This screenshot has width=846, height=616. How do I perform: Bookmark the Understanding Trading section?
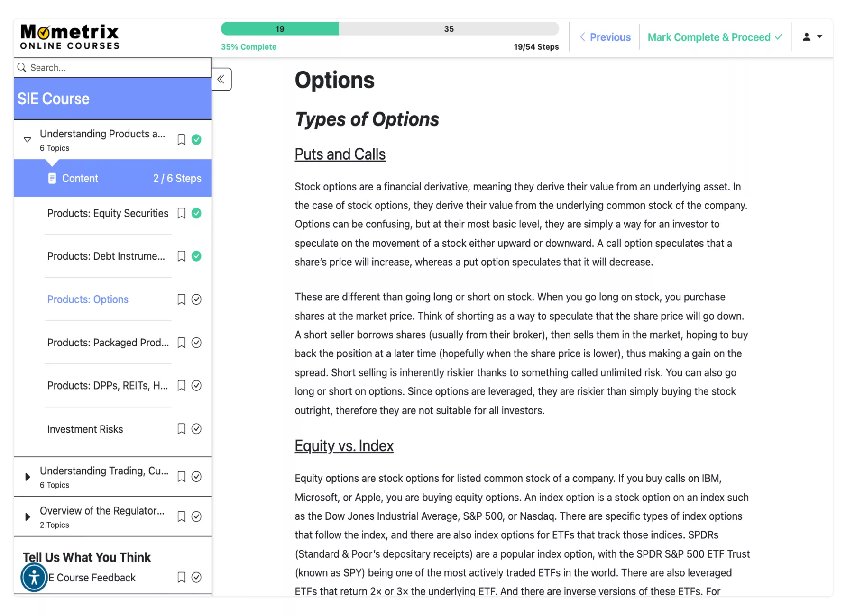181,477
